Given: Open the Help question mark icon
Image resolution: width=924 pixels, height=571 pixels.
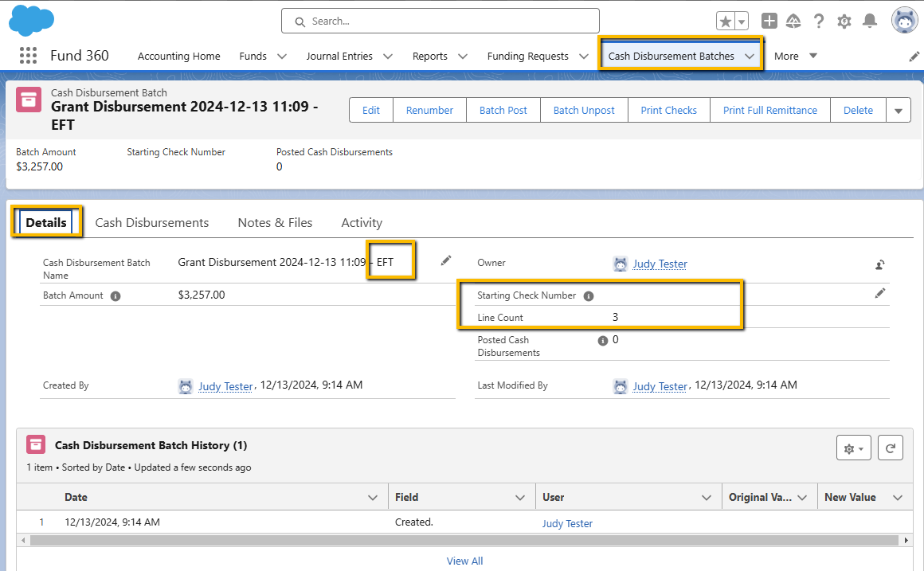Looking at the screenshot, I should tap(819, 22).
